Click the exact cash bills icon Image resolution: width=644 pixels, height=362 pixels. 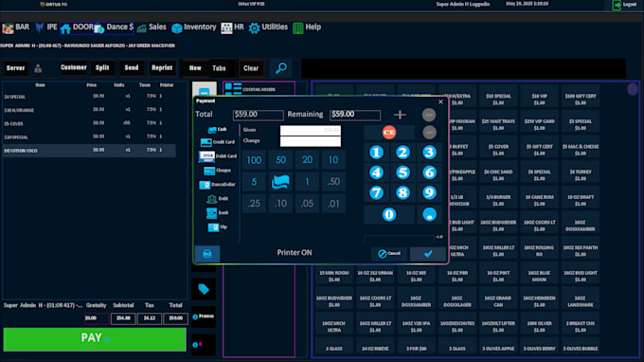pos(280,182)
